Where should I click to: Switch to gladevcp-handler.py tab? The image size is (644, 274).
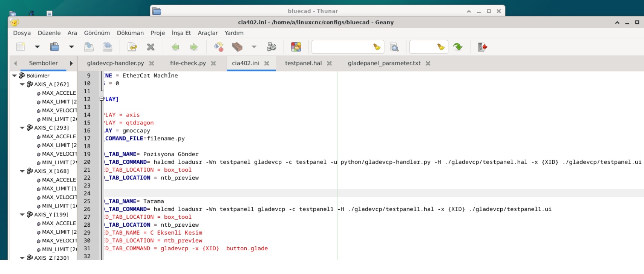pyautogui.click(x=115, y=63)
